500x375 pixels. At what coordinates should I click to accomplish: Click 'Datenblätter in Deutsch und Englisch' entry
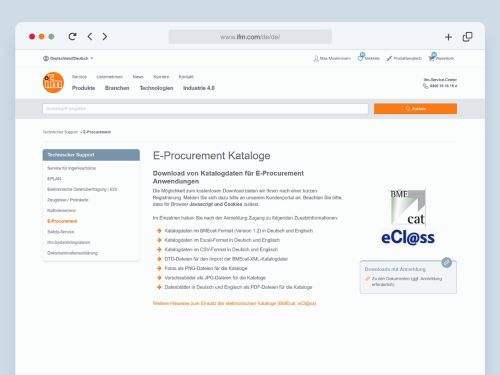coord(238,287)
